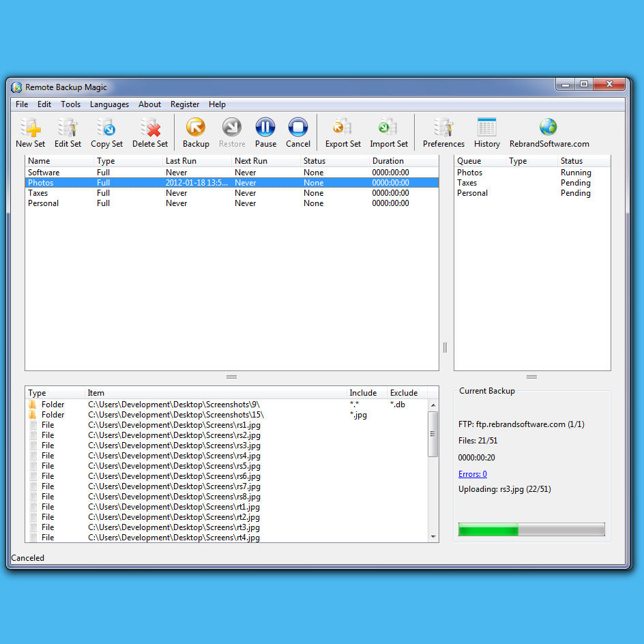View the backup History

[x=486, y=132]
